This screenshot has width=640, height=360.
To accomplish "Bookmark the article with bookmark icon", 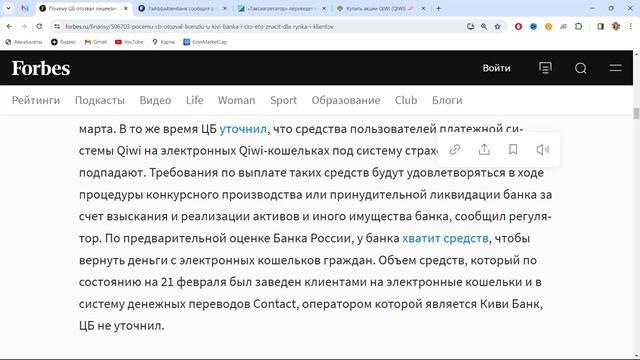I will 513,150.
